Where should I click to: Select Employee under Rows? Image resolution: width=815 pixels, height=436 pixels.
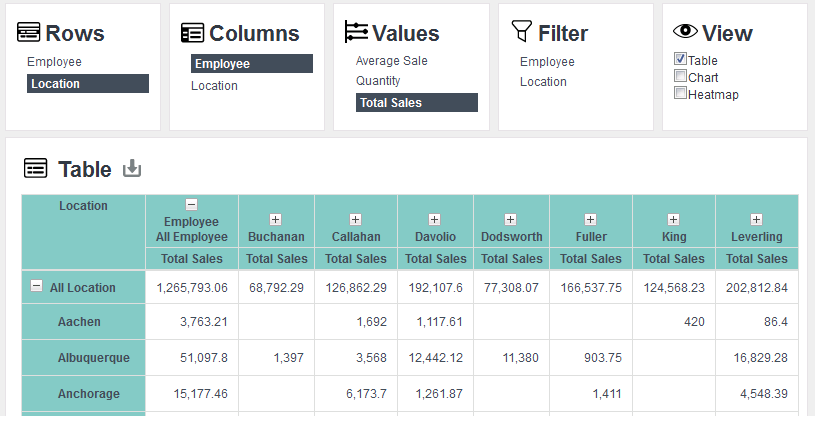tap(54, 62)
